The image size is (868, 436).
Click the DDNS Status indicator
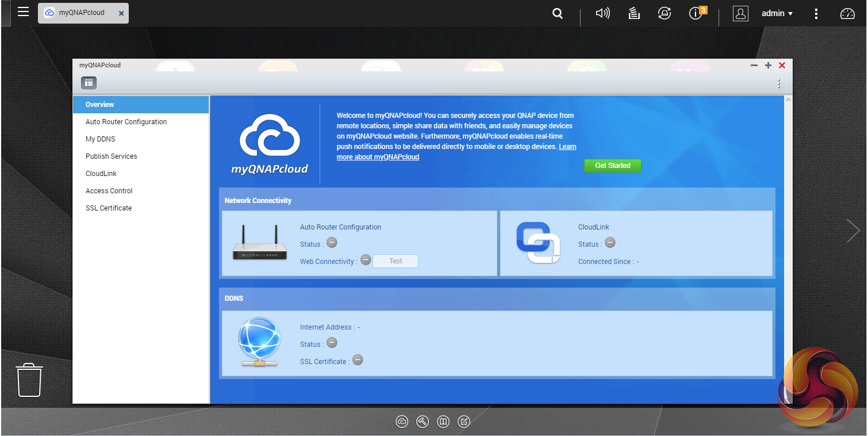(x=332, y=343)
